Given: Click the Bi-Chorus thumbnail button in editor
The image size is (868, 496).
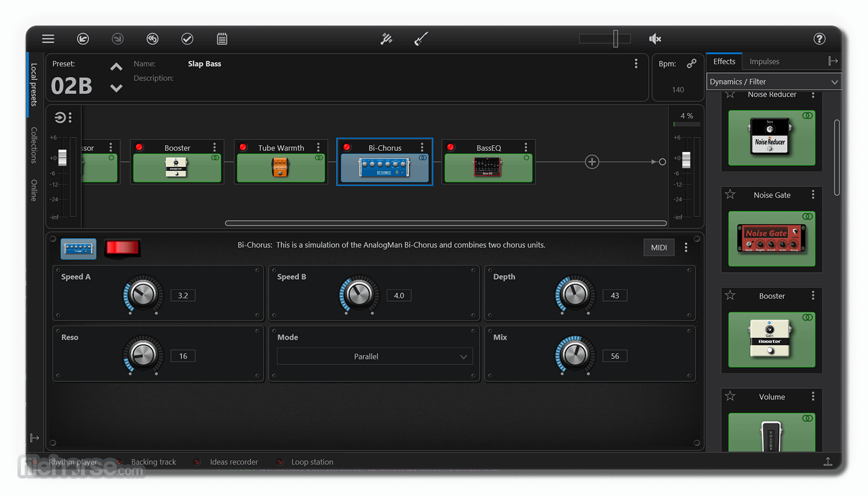Looking at the screenshot, I should click(79, 249).
